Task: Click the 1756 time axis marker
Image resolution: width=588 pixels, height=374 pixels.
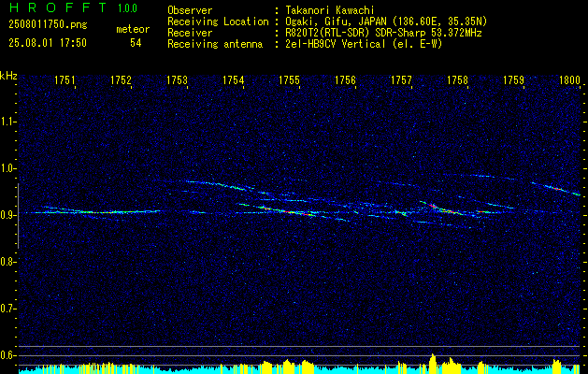Action: click(x=345, y=80)
